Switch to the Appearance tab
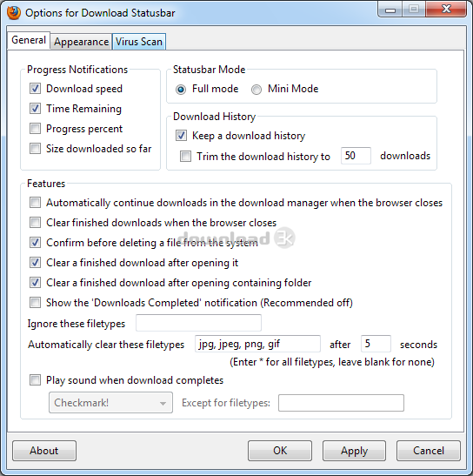The image size is (473, 476). (x=82, y=42)
